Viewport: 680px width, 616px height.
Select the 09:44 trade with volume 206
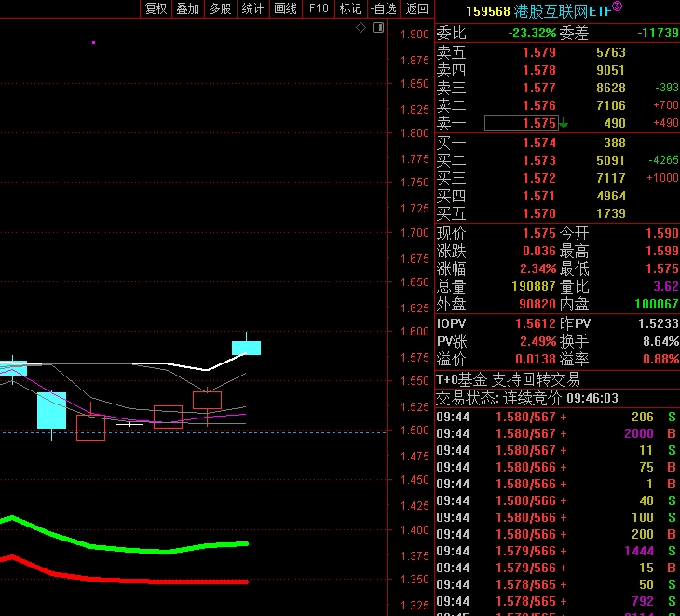(556, 418)
